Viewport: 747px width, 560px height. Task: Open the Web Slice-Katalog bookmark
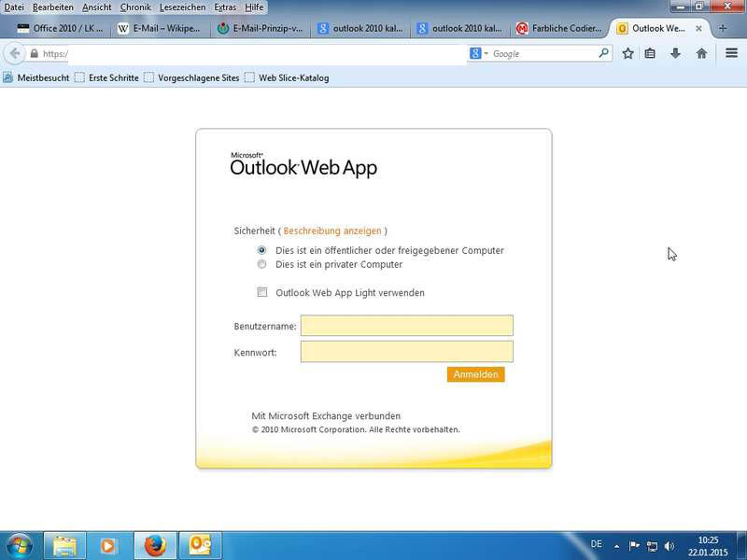click(287, 77)
